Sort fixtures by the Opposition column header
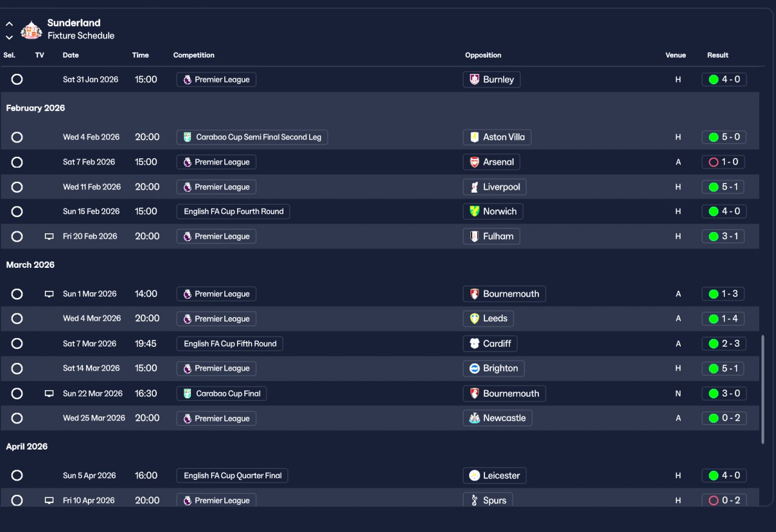Image resolution: width=776 pixels, height=532 pixels. tap(483, 55)
